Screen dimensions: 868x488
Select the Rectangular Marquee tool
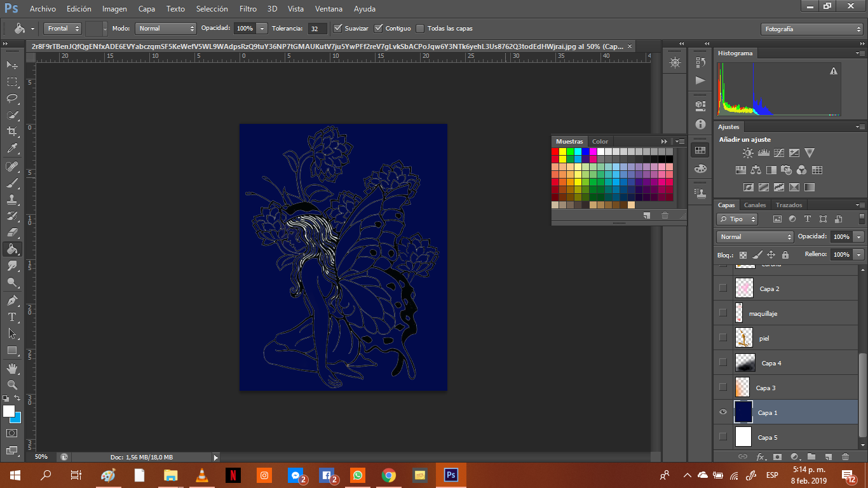click(x=12, y=81)
